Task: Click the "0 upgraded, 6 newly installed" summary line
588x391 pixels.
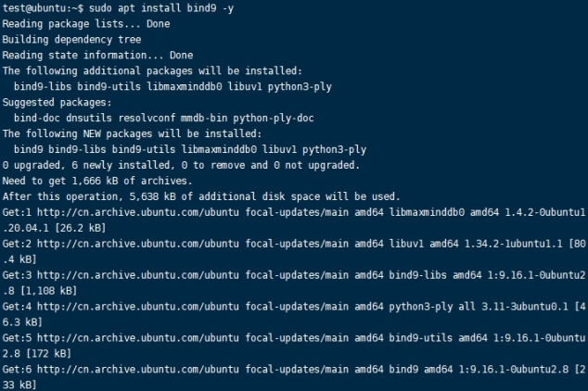Action: point(180,165)
